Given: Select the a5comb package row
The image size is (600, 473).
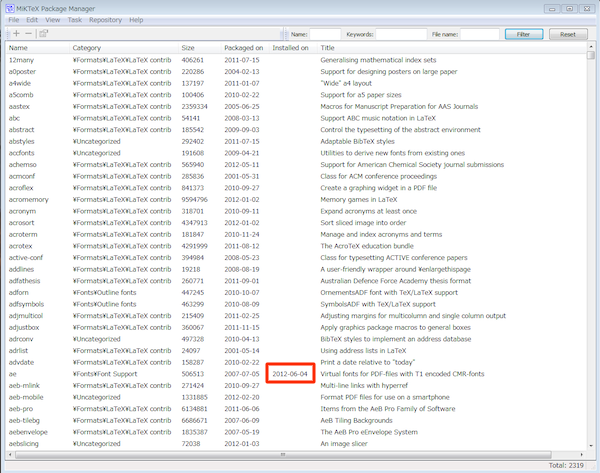Looking at the screenshot, I should coord(296,95).
